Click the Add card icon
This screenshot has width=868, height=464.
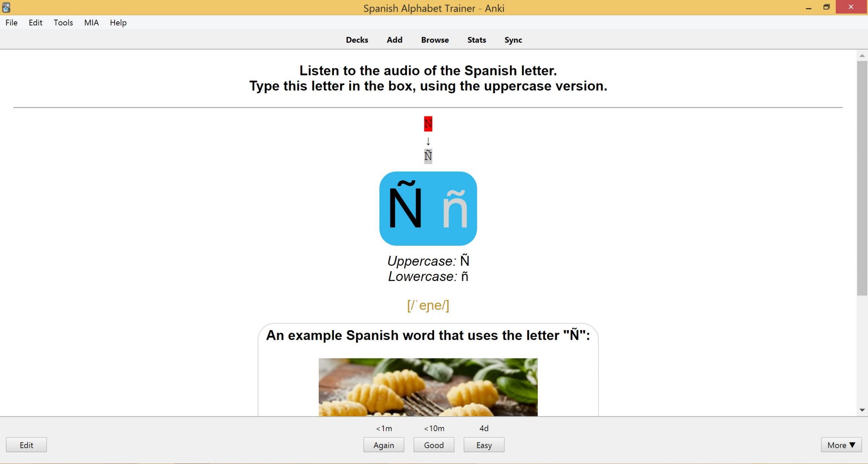395,40
